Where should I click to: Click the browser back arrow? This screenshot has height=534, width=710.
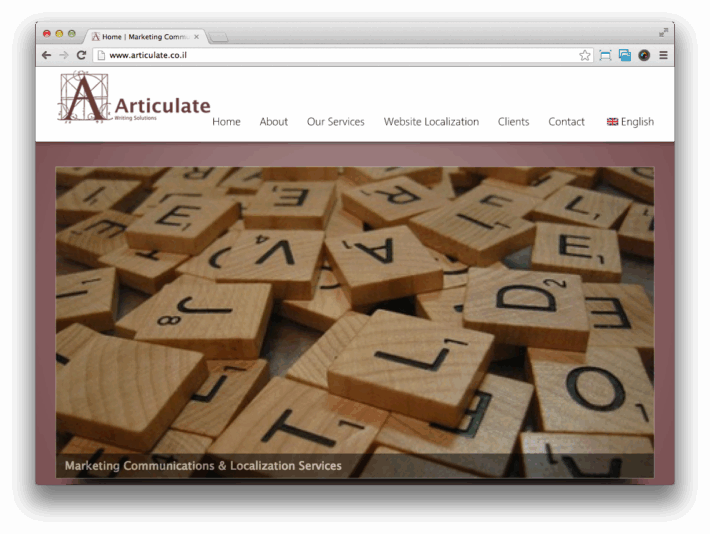coord(46,55)
